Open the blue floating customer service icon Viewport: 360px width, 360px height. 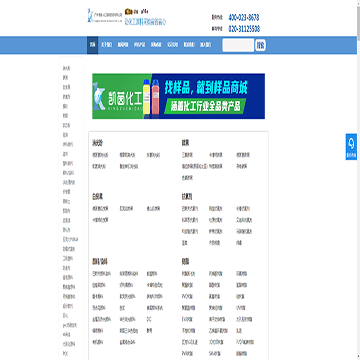pos(351,146)
